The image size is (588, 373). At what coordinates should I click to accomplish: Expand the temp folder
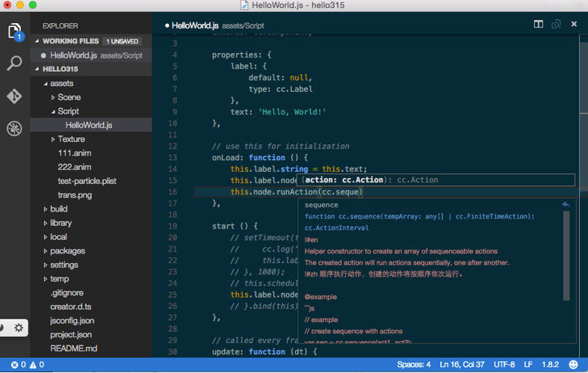46,279
